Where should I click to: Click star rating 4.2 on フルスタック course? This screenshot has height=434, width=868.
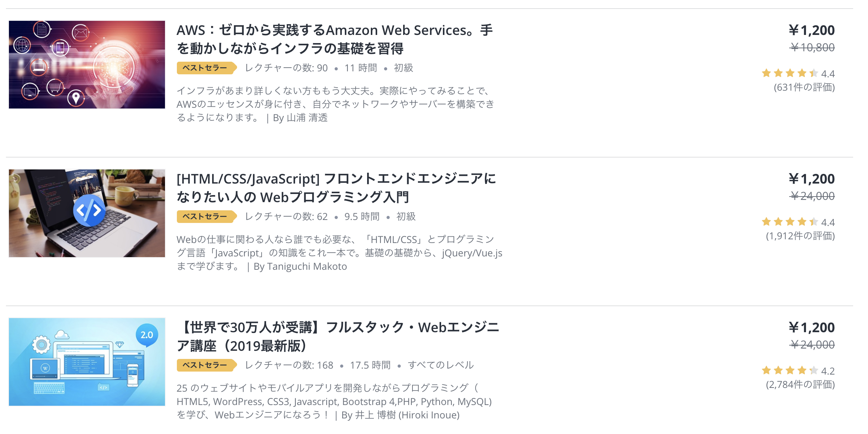(798, 371)
